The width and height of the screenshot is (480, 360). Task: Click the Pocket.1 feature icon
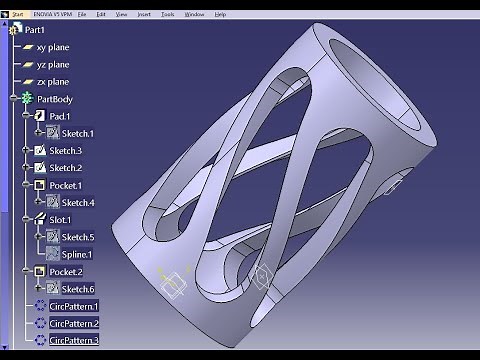click(40, 185)
